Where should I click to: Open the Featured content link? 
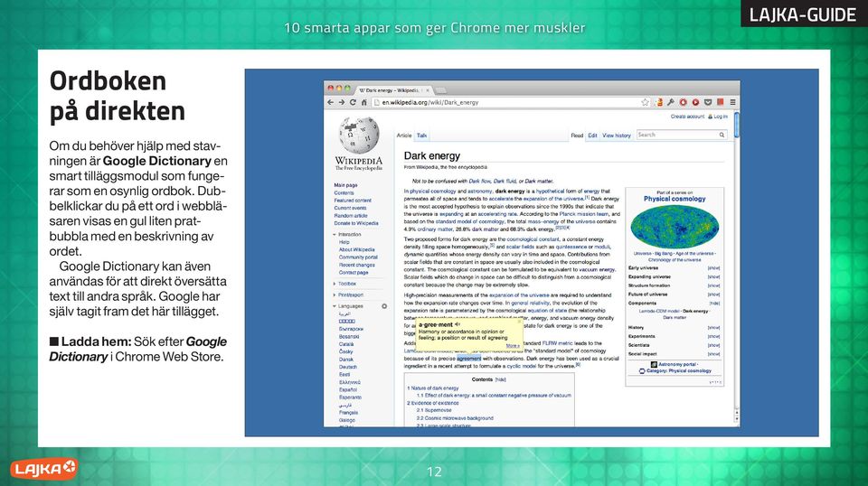click(353, 201)
